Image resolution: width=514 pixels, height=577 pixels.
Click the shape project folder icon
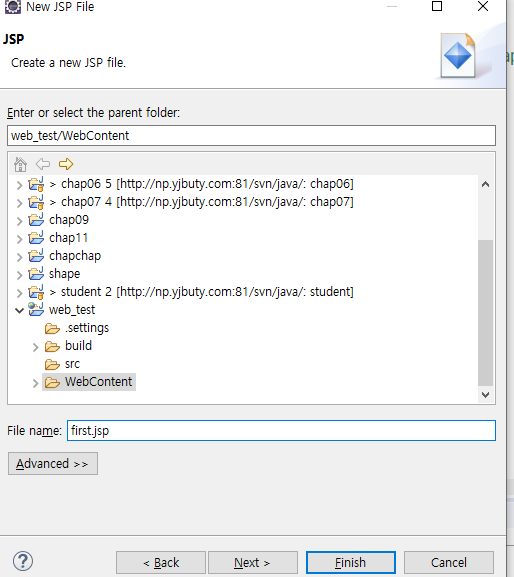[x=36, y=274]
